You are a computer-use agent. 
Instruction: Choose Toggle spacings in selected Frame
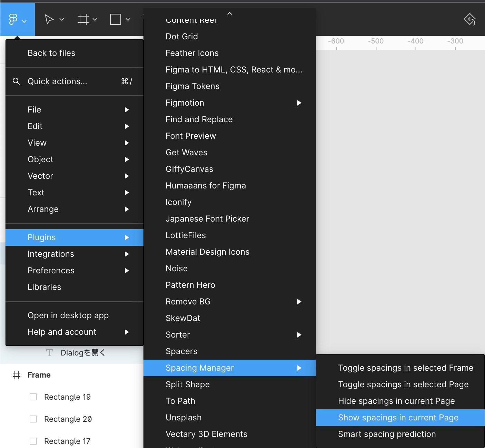pyautogui.click(x=400, y=368)
